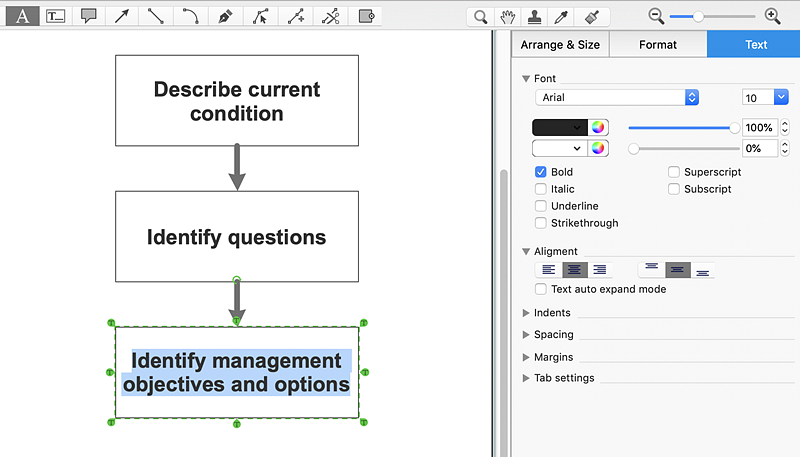Click the black text color swatch
Viewport: 800px width, 457px height.
559,127
